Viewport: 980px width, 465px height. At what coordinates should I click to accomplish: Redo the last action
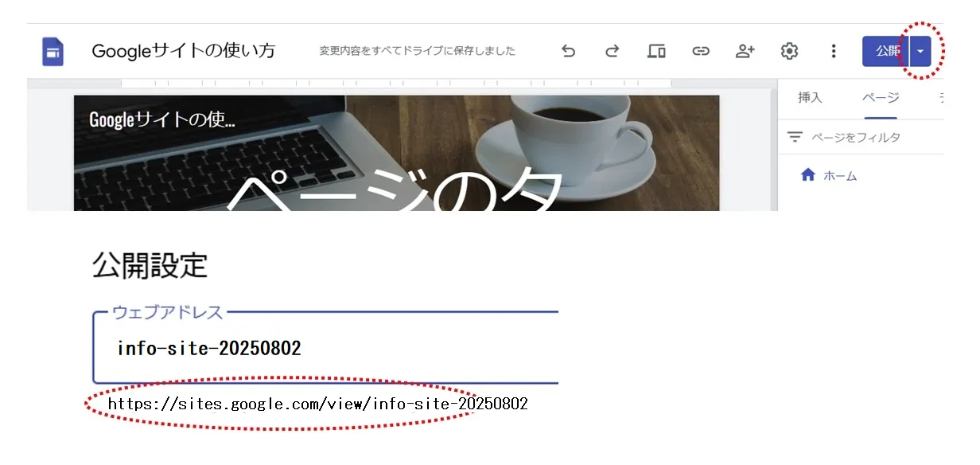612,51
